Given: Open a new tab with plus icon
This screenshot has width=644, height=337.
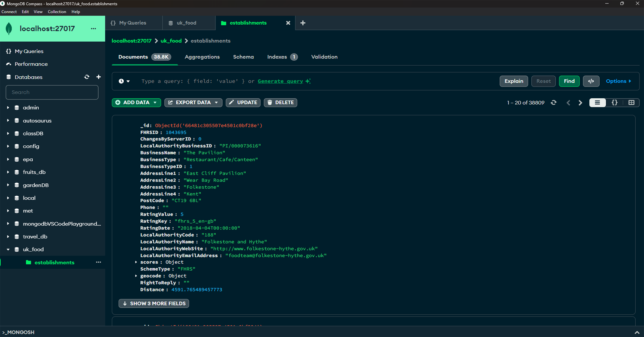Looking at the screenshot, I should [303, 23].
